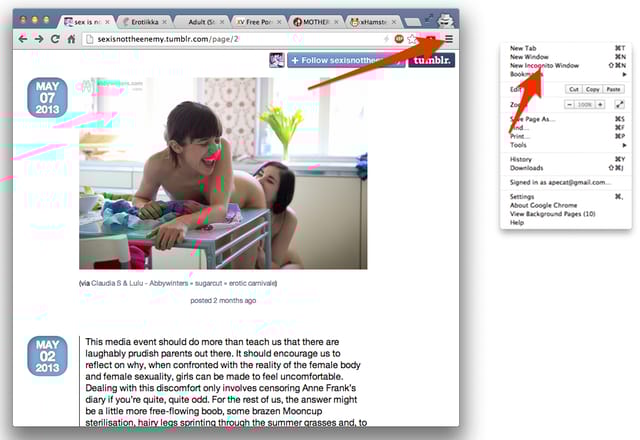Switch to the Erotiikka tab
Image resolution: width=640 pixels, height=440 pixels.
click(143, 20)
